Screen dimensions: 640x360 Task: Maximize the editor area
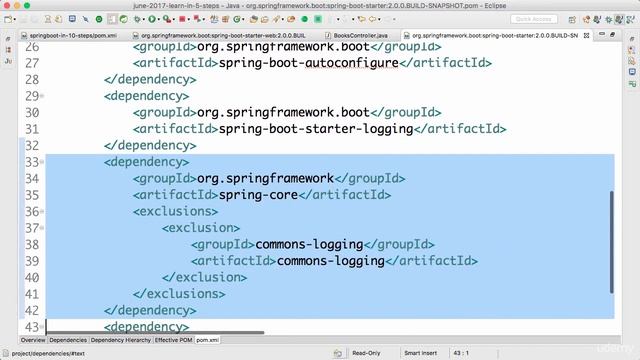click(x=612, y=35)
